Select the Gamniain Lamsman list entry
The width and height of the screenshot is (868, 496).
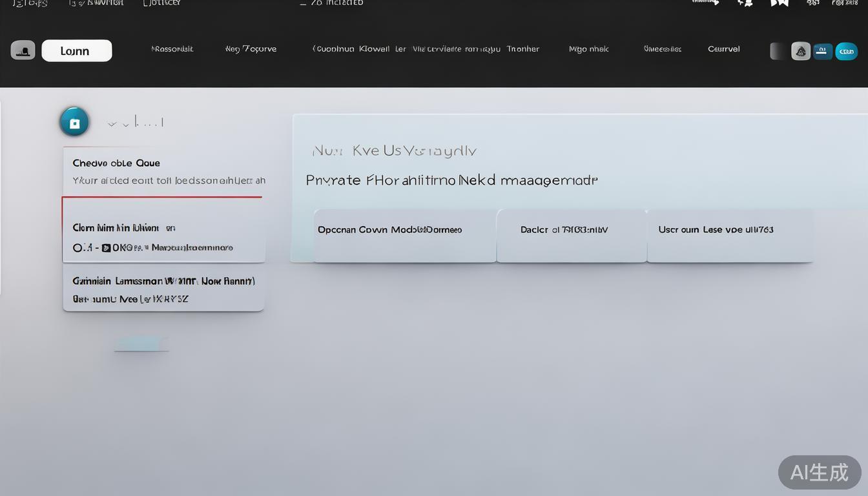pos(163,290)
